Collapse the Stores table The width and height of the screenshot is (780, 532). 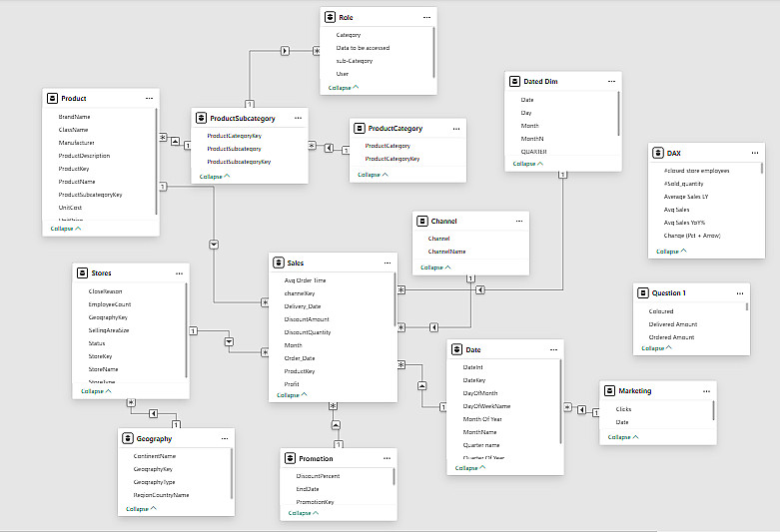(96, 391)
